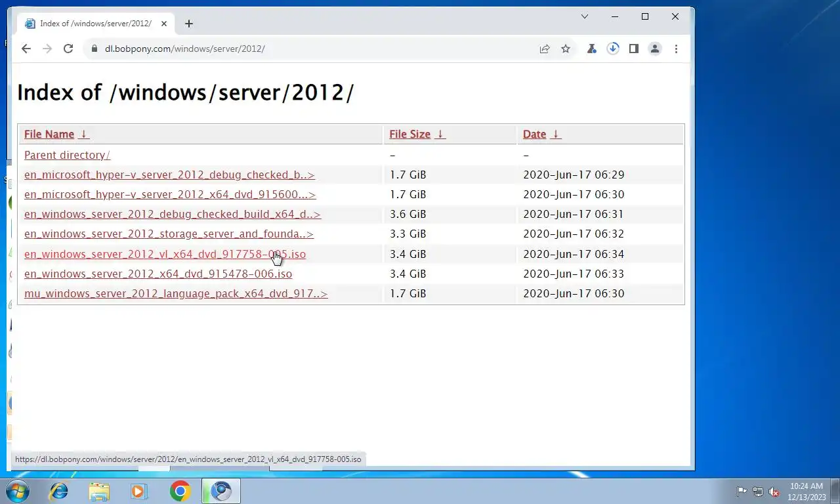Select the Index of /windows/server/2012/ tab

pyautogui.click(x=96, y=24)
